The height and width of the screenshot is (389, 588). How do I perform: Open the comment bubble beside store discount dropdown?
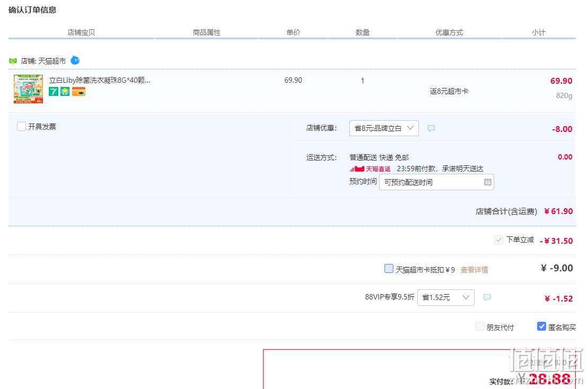pos(431,128)
